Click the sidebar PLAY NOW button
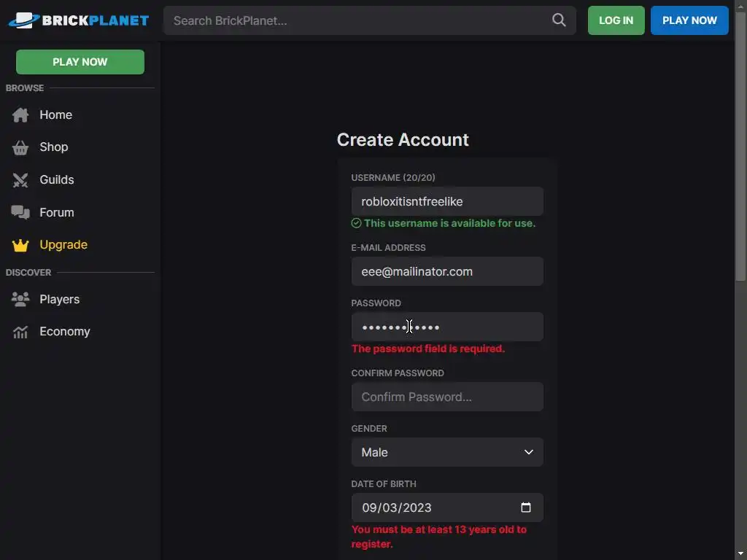This screenshot has height=560, width=747. pos(80,62)
